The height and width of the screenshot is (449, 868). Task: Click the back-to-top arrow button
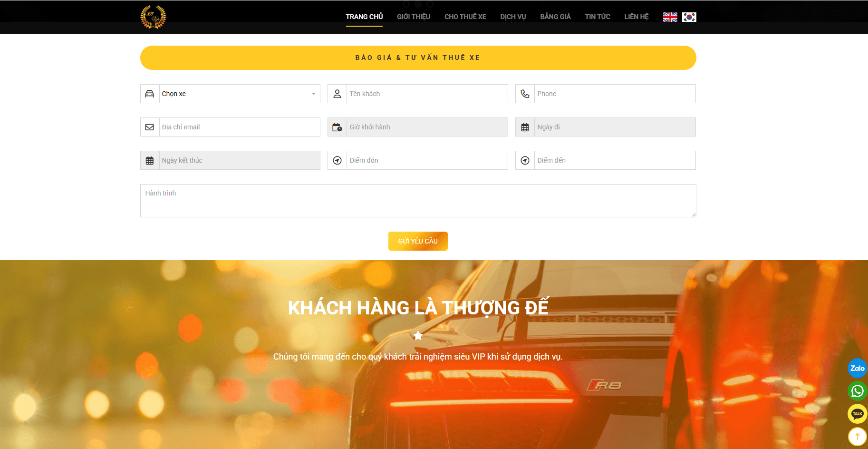tap(857, 437)
